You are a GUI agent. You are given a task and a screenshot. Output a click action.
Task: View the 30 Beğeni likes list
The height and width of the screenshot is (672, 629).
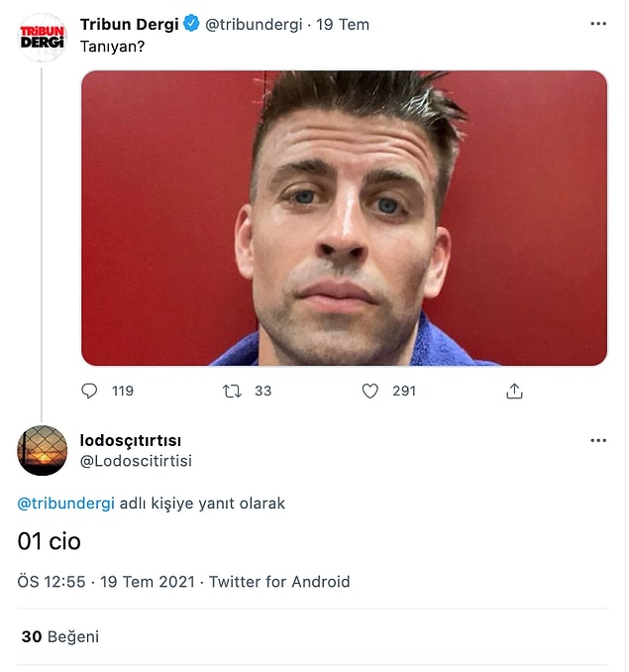coord(60,636)
